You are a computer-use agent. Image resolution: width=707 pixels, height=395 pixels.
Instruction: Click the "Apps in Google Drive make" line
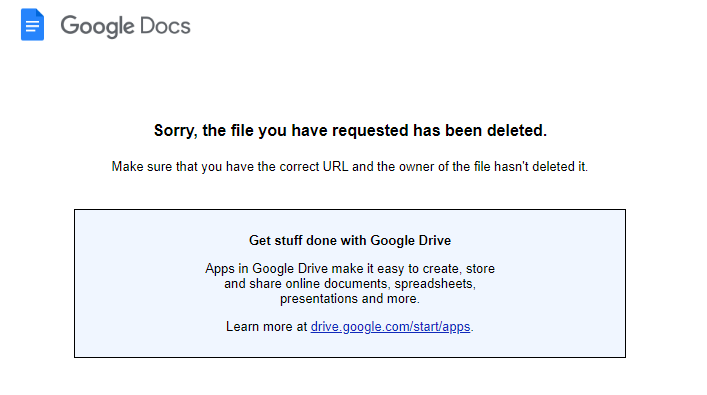350,268
